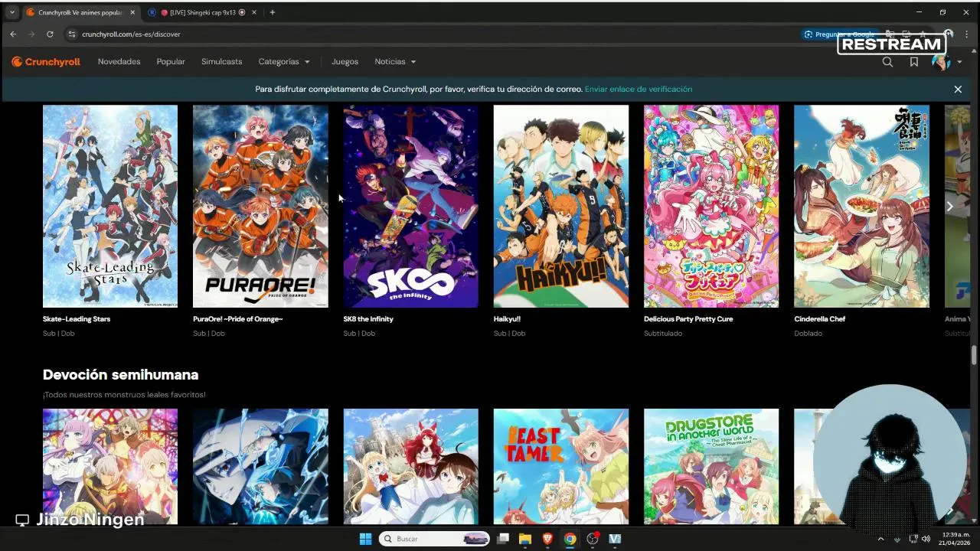Click the Doblado label under Cinderella Chef
This screenshot has width=980, height=551.
[808, 334]
